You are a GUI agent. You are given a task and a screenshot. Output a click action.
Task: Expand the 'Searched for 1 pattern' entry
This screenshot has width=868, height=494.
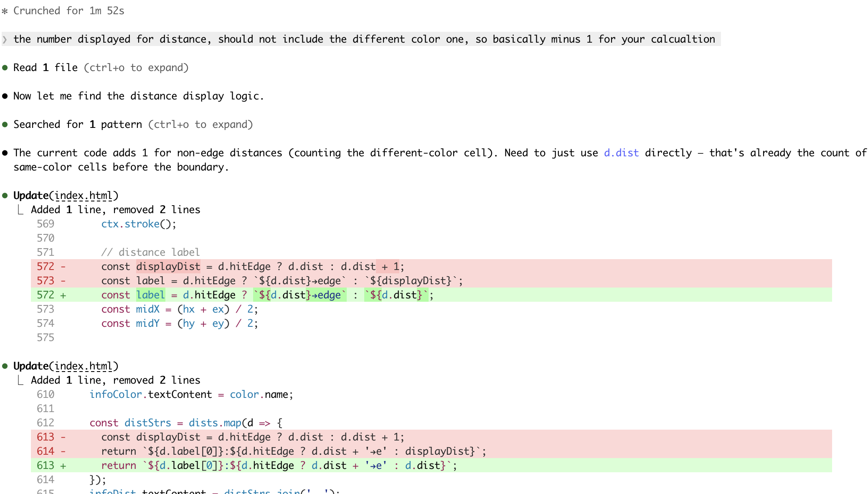click(133, 125)
